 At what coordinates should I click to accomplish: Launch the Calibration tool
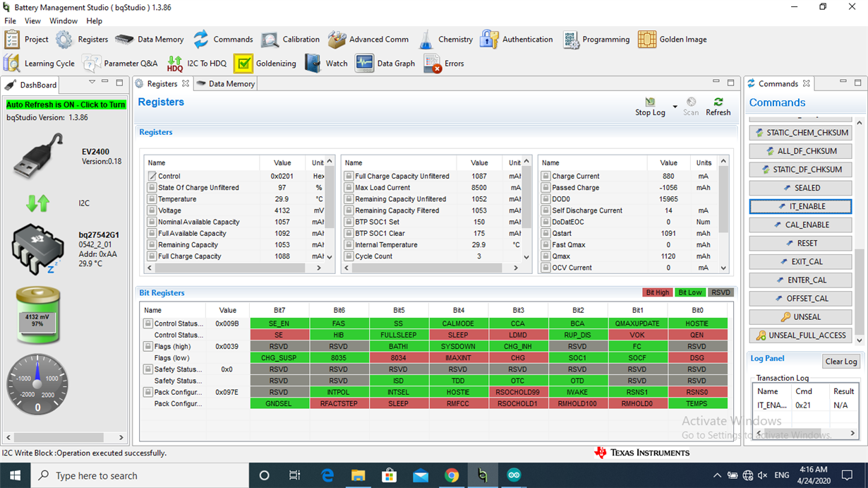point(291,40)
